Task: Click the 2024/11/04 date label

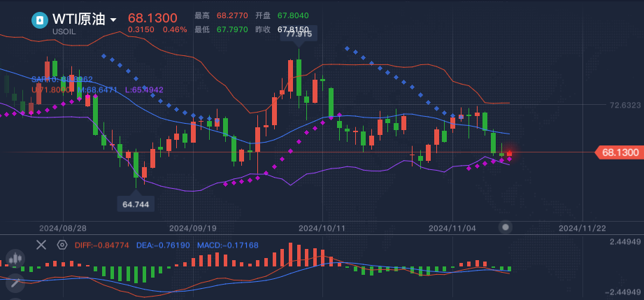Action: pyautogui.click(x=452, y=228)
